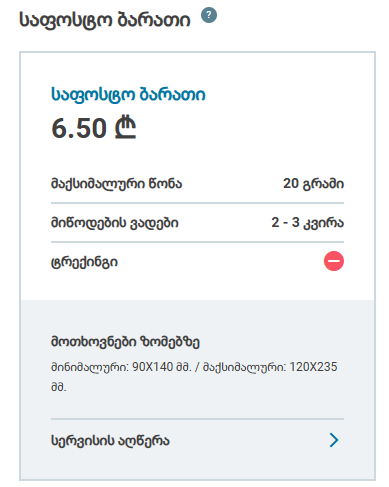Click the black საფოსტო ბარათი page heading

105,20
